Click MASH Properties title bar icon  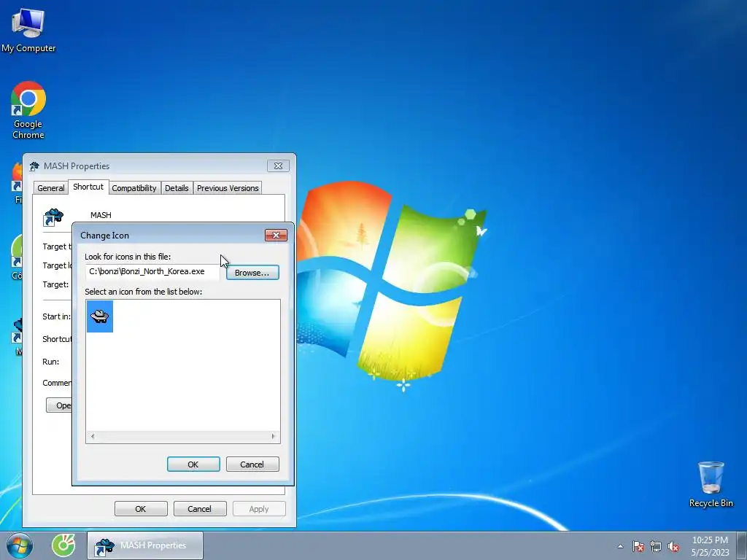click(x=34, y=166)
